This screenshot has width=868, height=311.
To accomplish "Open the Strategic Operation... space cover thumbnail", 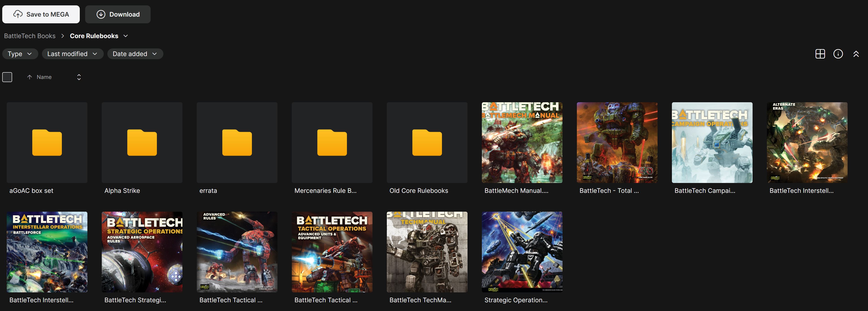I will coord(522,252).
